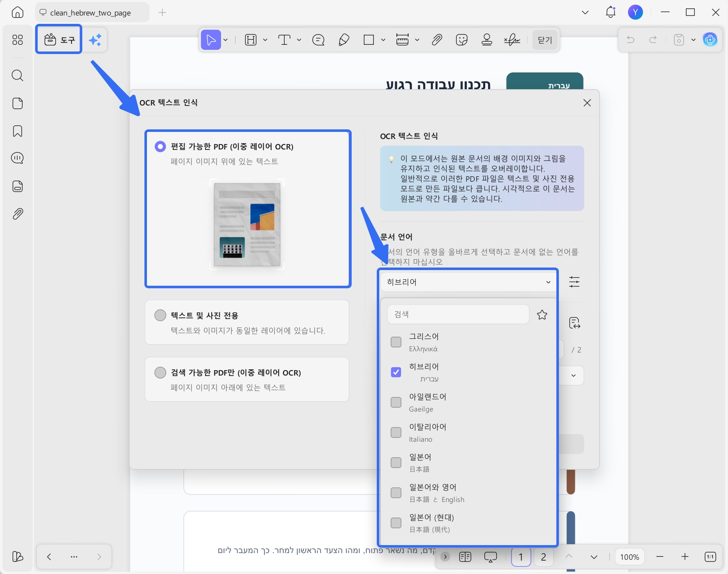The width and height of the screenshot is (728, 574).
Task: Open the bookmarks panel in the left sidebar
Action: pos(17,131)
